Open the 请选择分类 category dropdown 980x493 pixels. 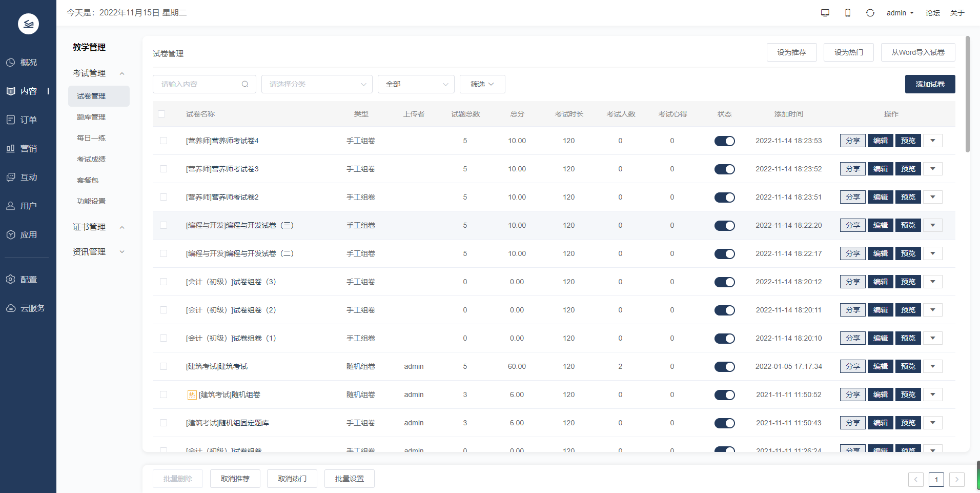316,84
